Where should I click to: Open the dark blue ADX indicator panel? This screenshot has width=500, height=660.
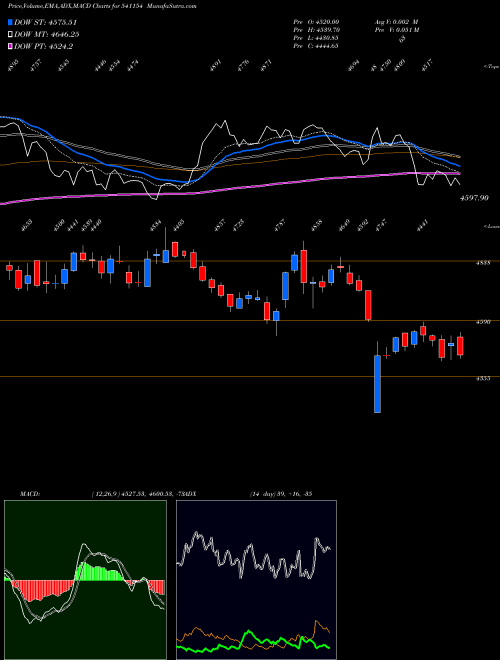tap(256, 580)
